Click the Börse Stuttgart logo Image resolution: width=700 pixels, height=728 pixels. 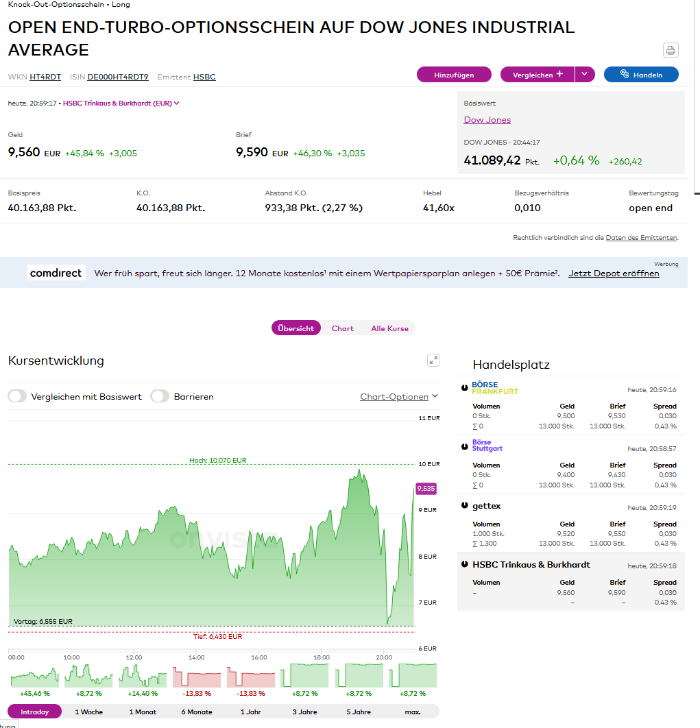487,446
